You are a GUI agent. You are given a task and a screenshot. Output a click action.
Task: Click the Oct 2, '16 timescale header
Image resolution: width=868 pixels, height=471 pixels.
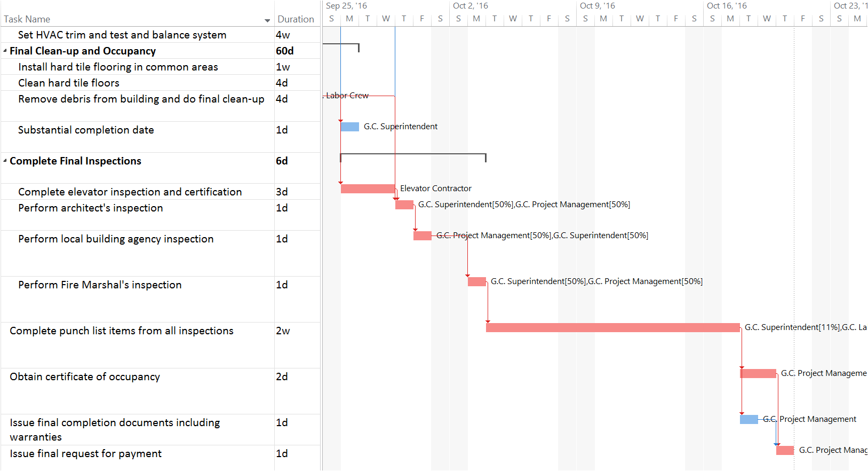click(470, 6)
